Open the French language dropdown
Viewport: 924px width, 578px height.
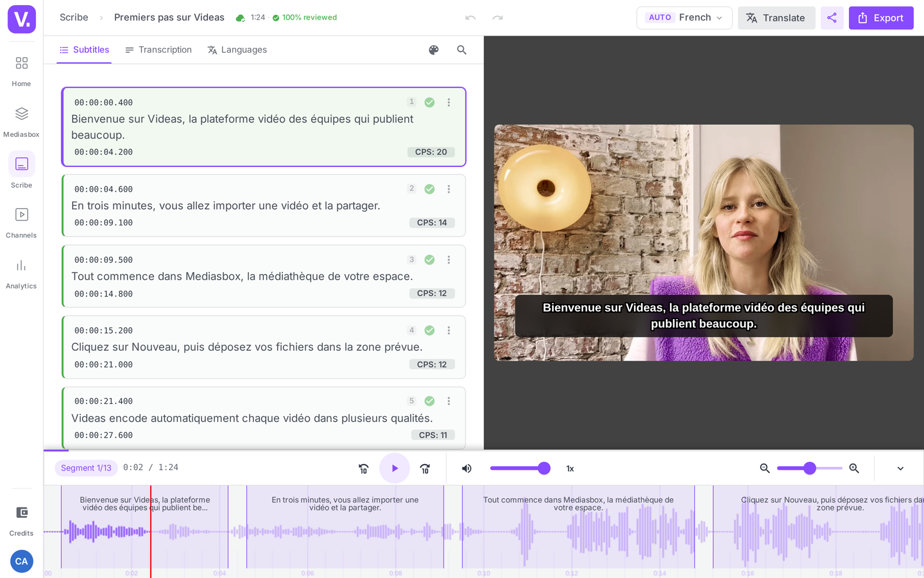[x=684, y=18]
